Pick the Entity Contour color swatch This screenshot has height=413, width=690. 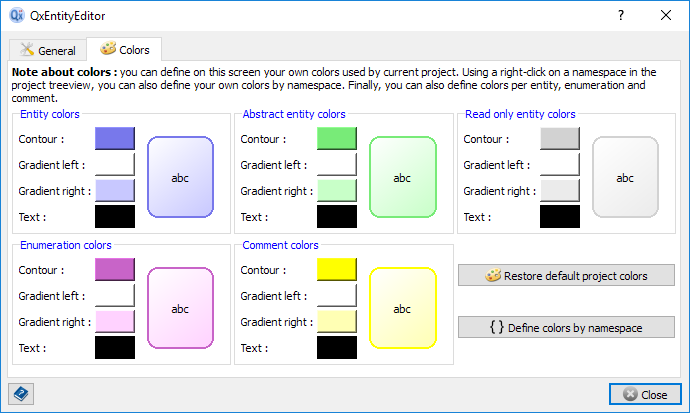(114, 139)
